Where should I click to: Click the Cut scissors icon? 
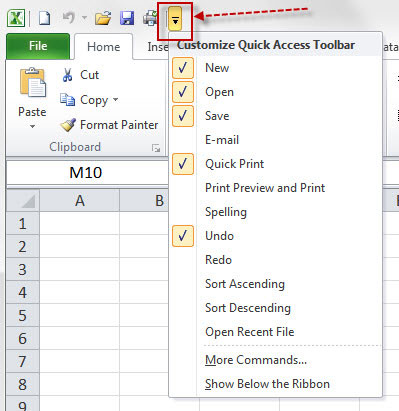(x=67, y=75)
